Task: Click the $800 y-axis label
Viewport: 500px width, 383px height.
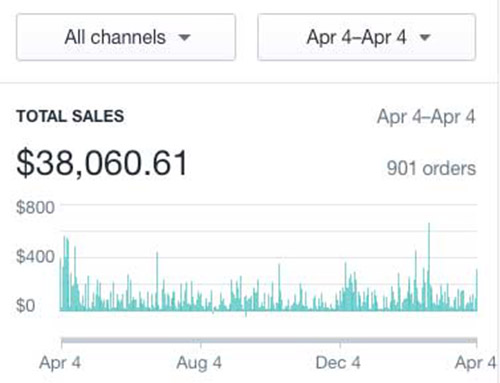Action: tap(35, 207)
